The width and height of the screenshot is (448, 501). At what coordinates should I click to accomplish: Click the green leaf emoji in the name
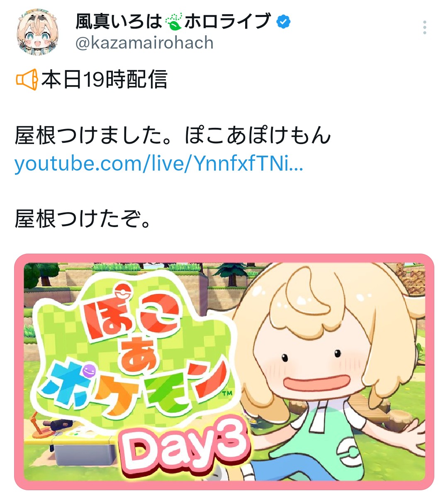tap(173, 22)
